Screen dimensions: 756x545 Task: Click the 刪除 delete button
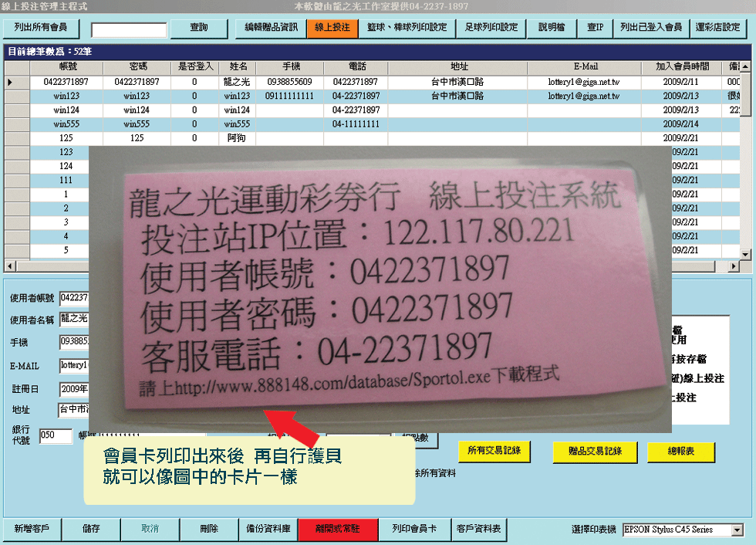[x=209, y=530]
